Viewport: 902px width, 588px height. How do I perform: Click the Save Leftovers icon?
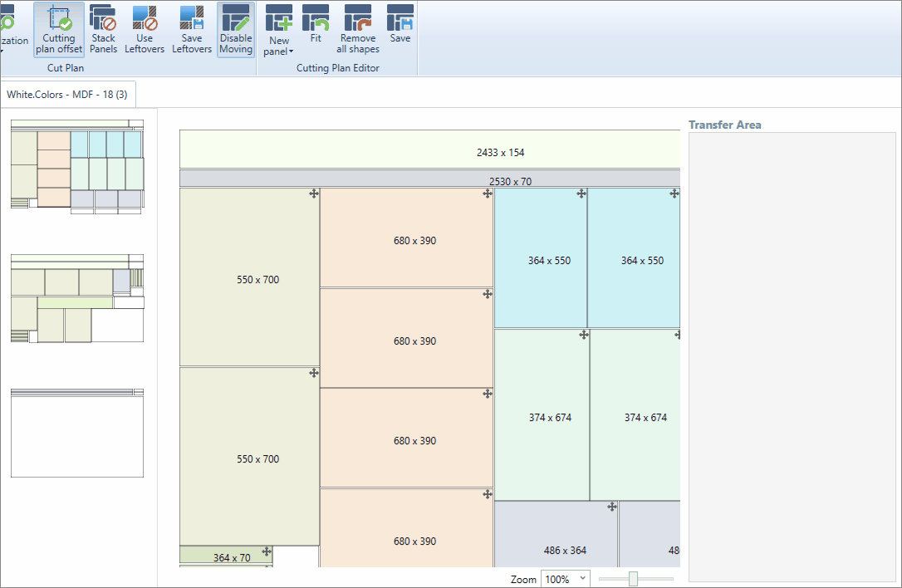click(192, 29)
